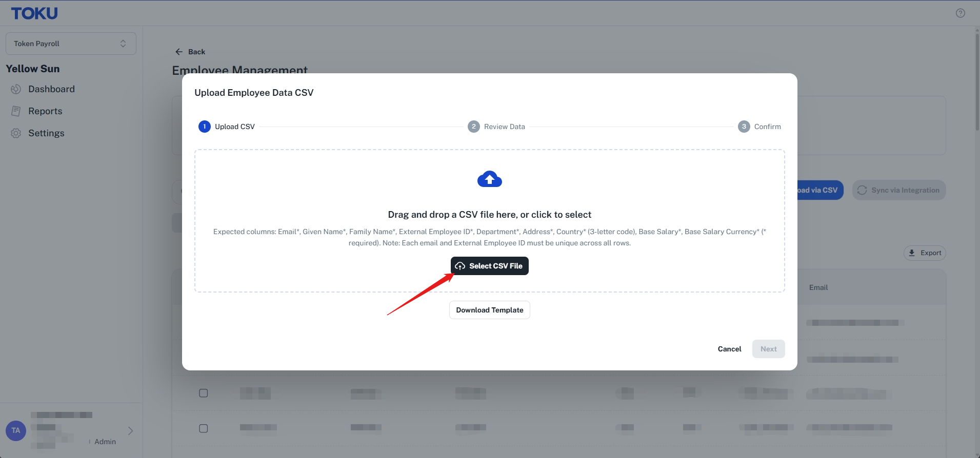Click the TA user avatar
Screen dimensions: 980x458
pyautogui.click(x=16, y=431)
